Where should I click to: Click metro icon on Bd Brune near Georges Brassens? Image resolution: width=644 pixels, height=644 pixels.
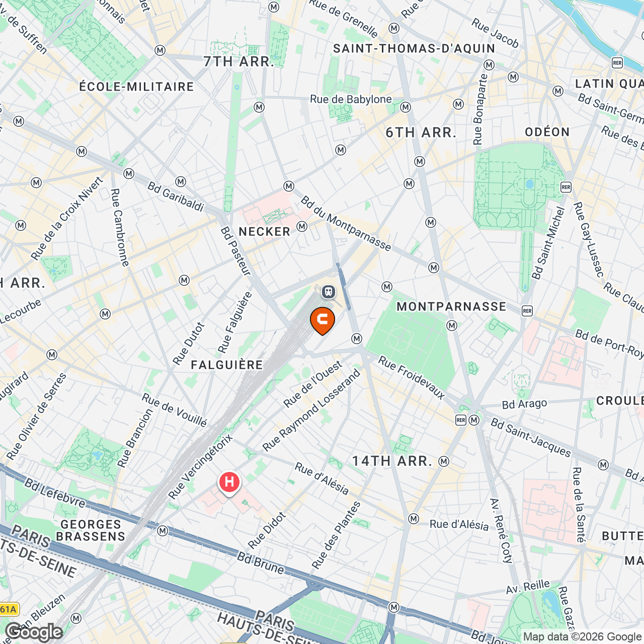[163, 531]
